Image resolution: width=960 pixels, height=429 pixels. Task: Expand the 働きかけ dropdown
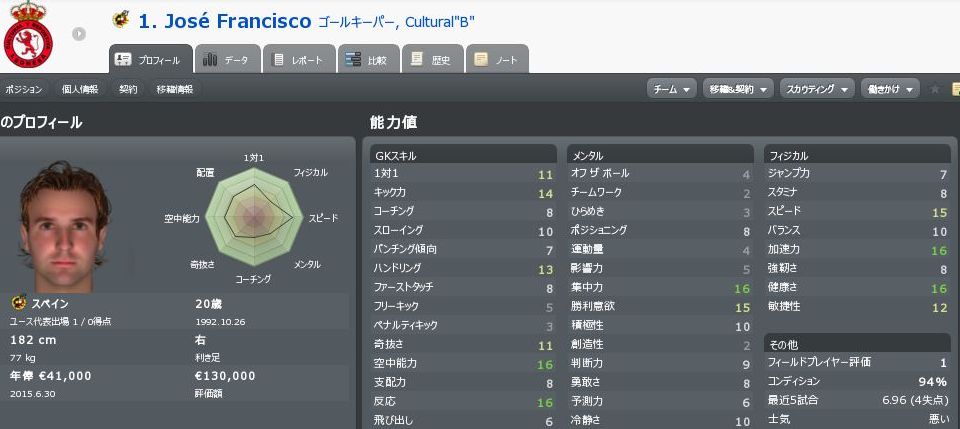tap(891, 89)
